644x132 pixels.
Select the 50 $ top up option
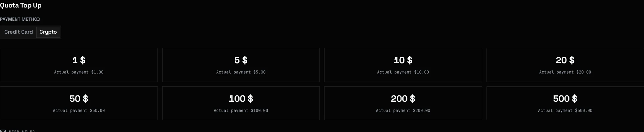coord(79,103)
